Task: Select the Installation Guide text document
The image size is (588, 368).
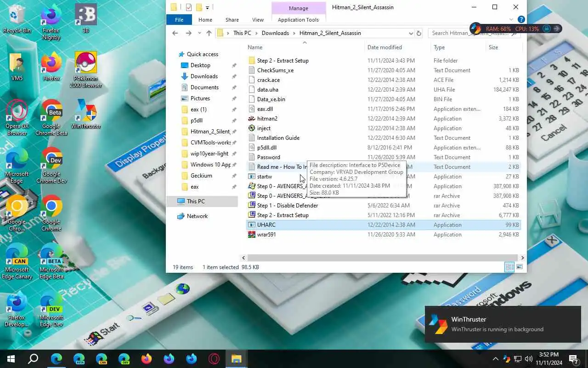Action: [278, 138]
